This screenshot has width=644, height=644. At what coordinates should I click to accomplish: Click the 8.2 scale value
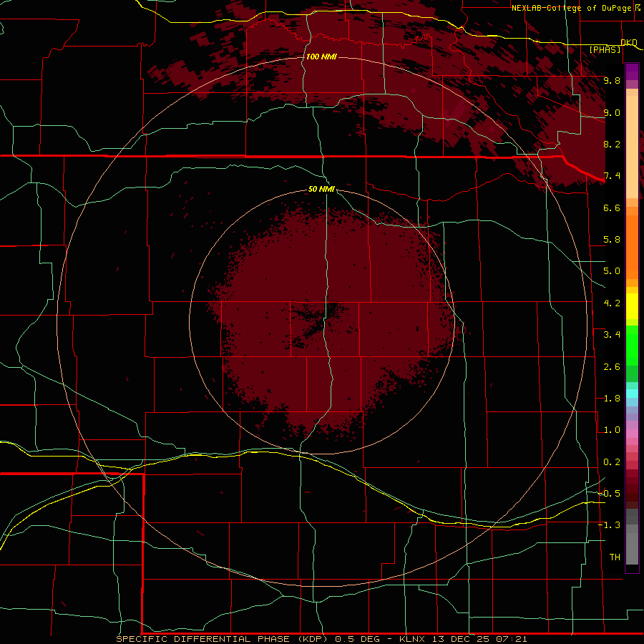click(x=612, y=144)
